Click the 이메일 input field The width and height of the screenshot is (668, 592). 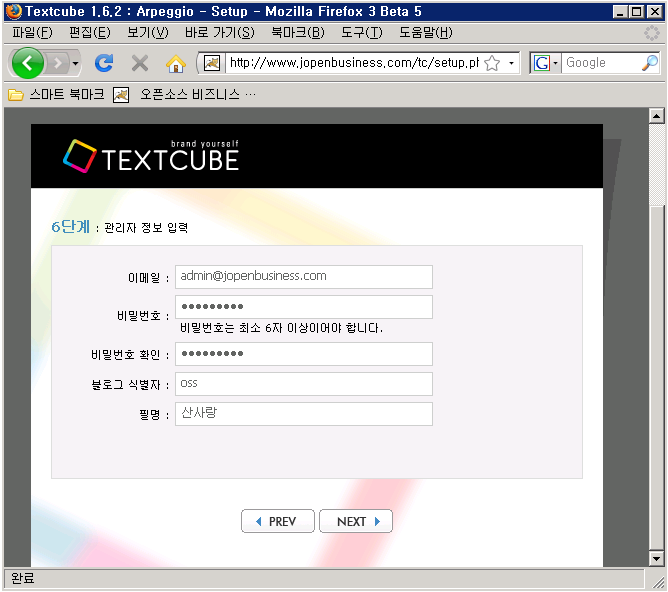(304, 277)
